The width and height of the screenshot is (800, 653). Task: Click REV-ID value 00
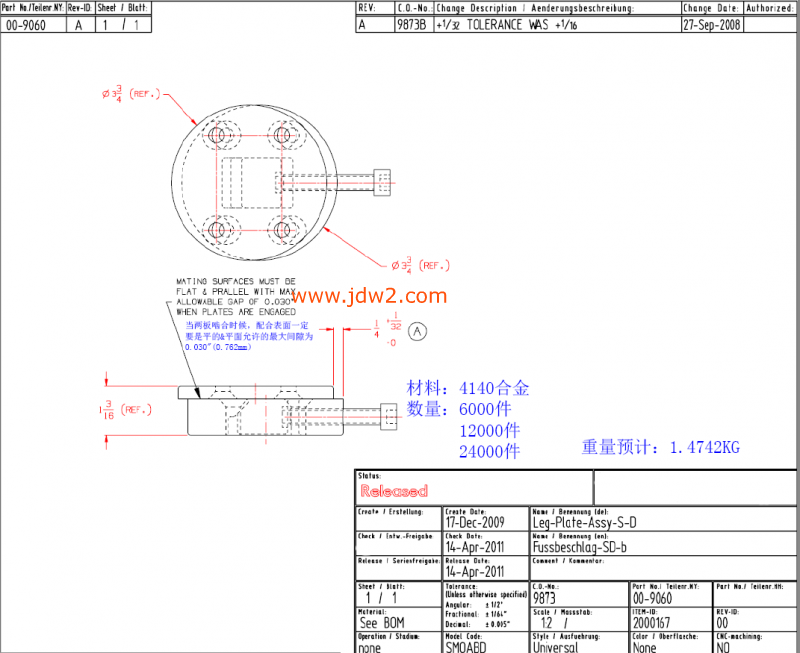pyautogui.click(x=722, y=623)
